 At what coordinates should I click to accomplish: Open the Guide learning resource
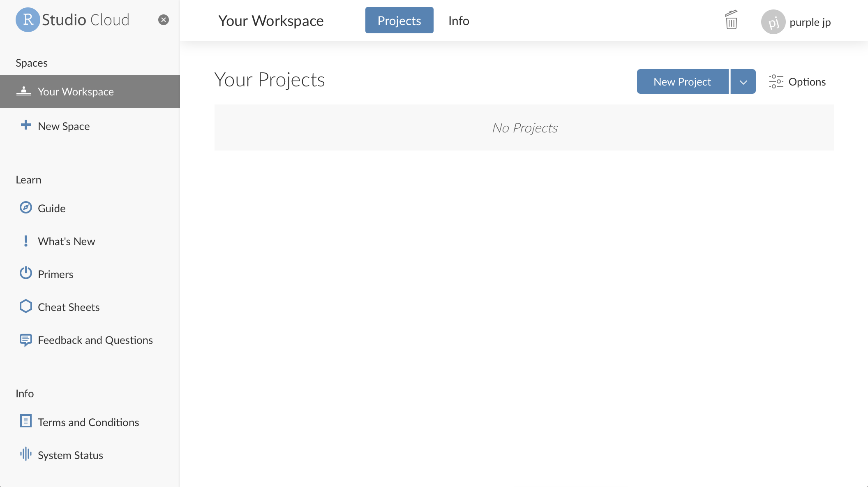click(52, 208)
